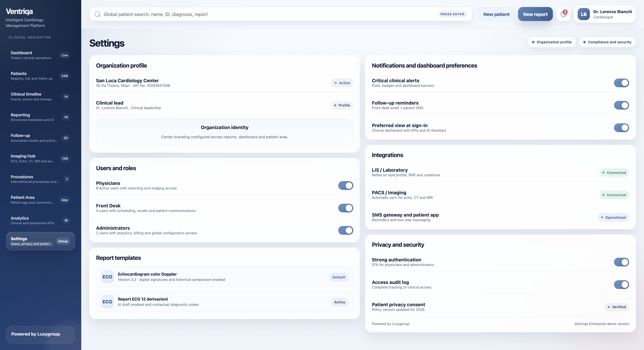
Task: Click the Patient privacy consent label
Action: pyautogui.click(x=398, y=304)
